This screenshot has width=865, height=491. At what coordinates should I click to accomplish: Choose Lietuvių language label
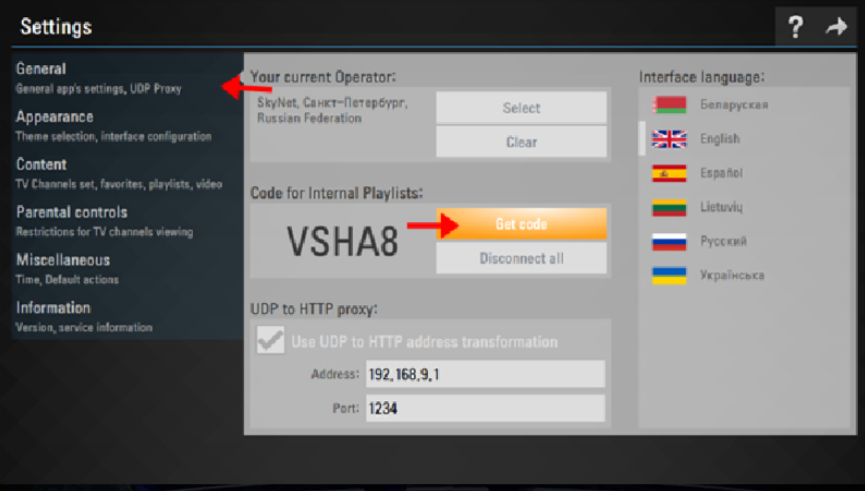pos(721,207)
